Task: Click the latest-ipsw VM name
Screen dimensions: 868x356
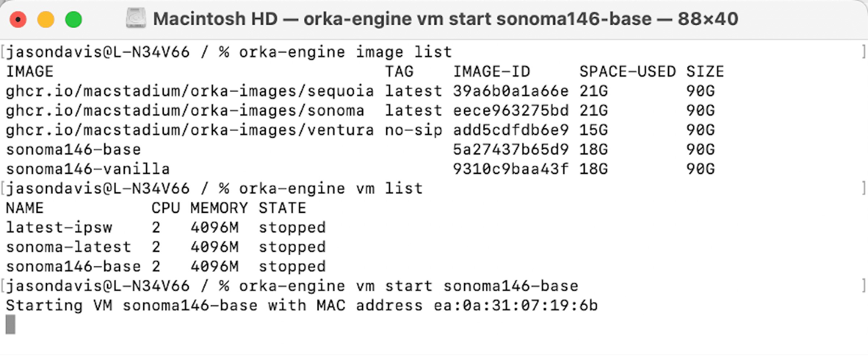Action: point(59,228)
